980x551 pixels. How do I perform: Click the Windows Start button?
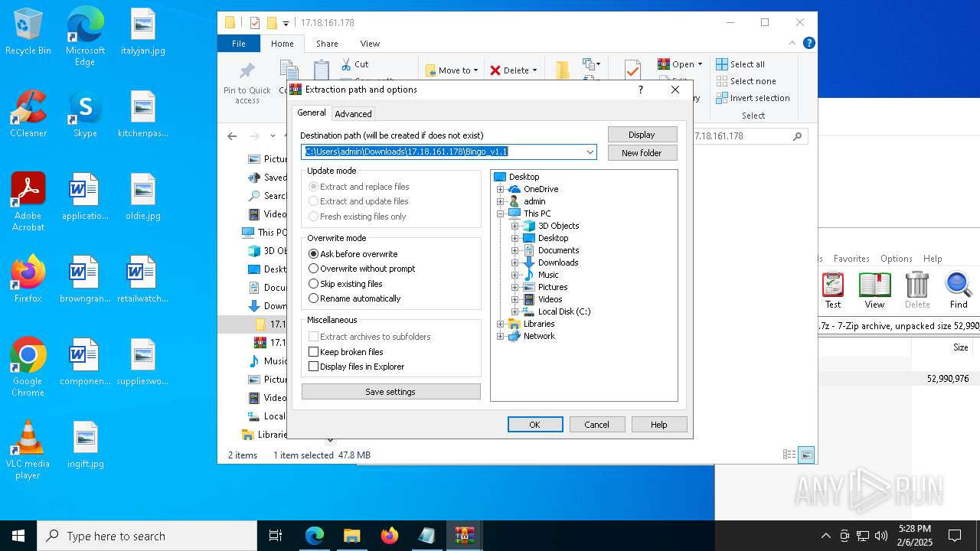[18, 536]
